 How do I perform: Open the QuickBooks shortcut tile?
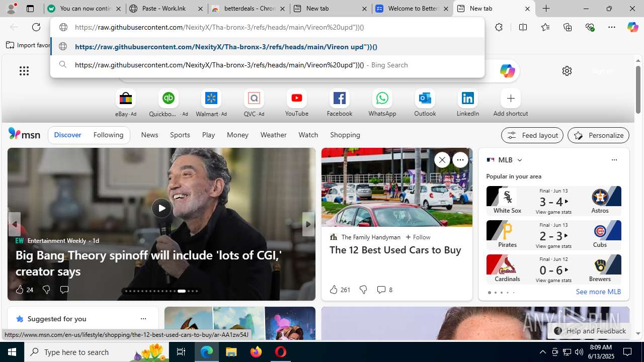(169, 104)
